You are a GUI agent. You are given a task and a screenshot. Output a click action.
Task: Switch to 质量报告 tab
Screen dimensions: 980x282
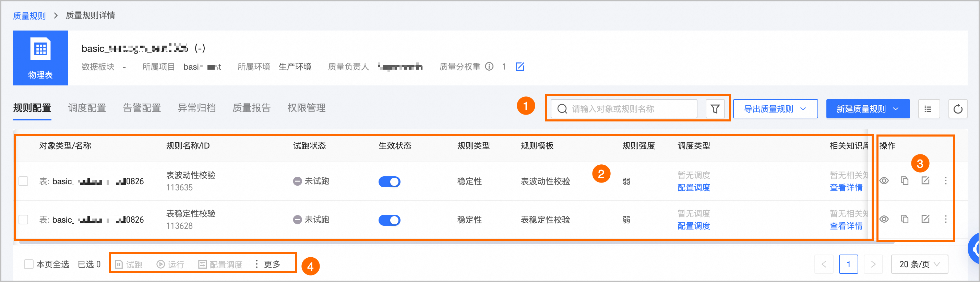click(x=251, y=108)
